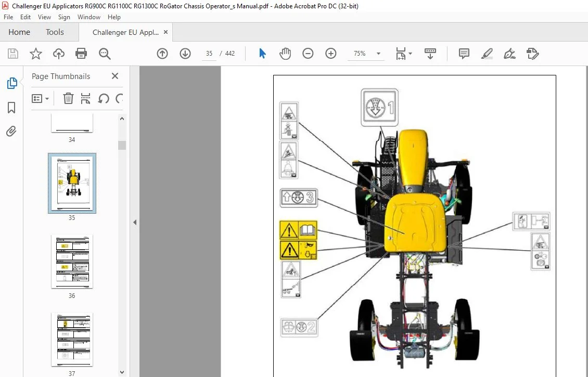
Task: Add document to favorites star icon
Action: [35, 54]
